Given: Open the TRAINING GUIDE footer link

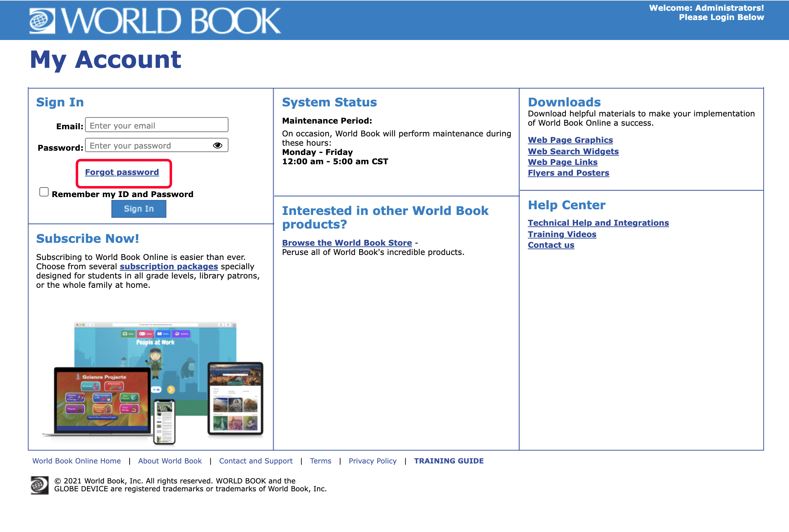Looking at the screenshot, I should click(x=449, y=461).
